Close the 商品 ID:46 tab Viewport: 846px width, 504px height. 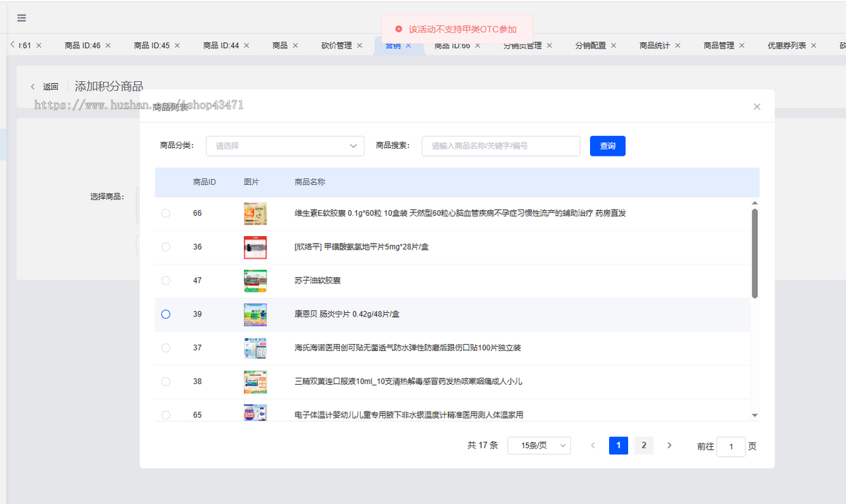pos(108,45)
